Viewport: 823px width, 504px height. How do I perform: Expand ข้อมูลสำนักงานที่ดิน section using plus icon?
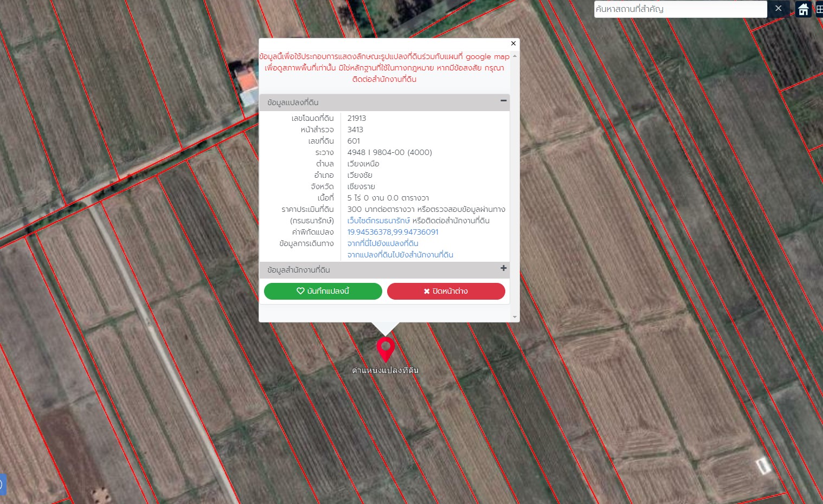pyautogui.click(x=503, y=268)
